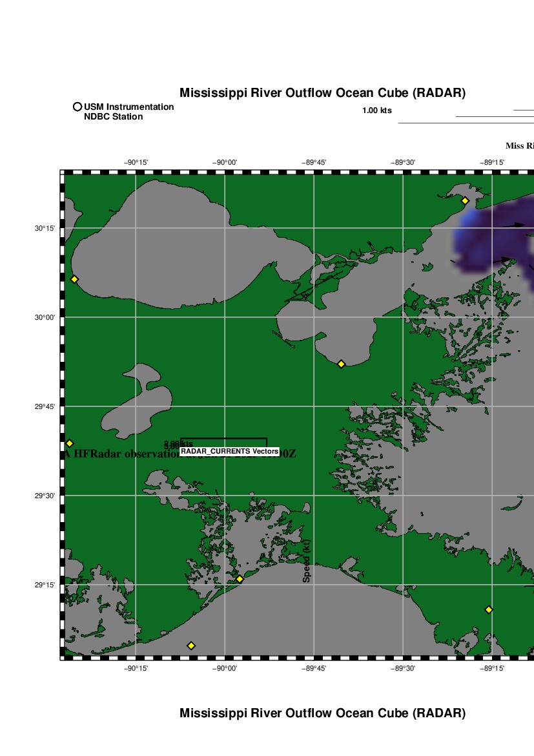534x756 pixels.
Task: Click the 'A HFRadar observation' text
Action: point(119,454)
